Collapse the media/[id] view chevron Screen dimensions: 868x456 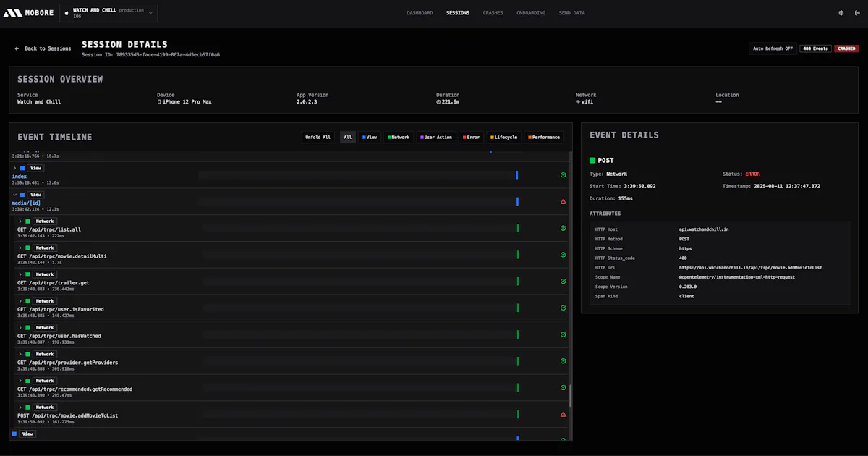(x=14, y=195)
